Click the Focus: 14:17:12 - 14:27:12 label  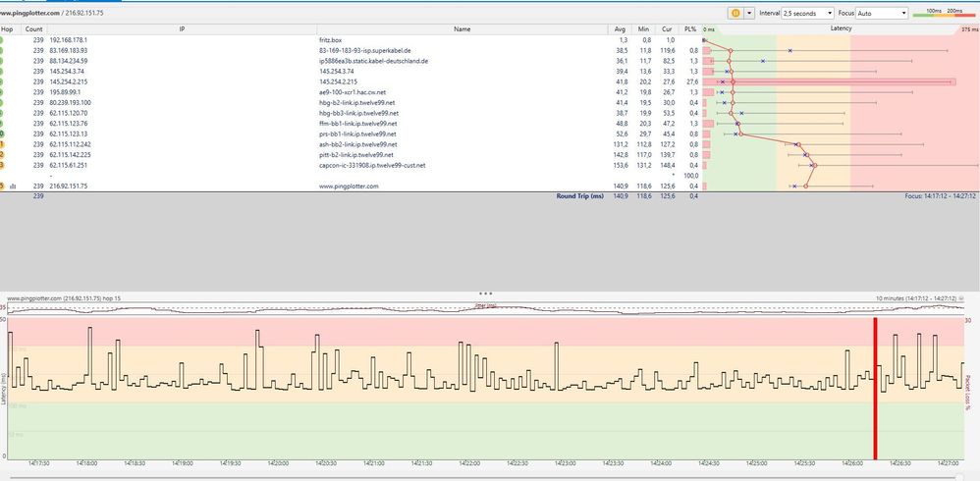940,196
